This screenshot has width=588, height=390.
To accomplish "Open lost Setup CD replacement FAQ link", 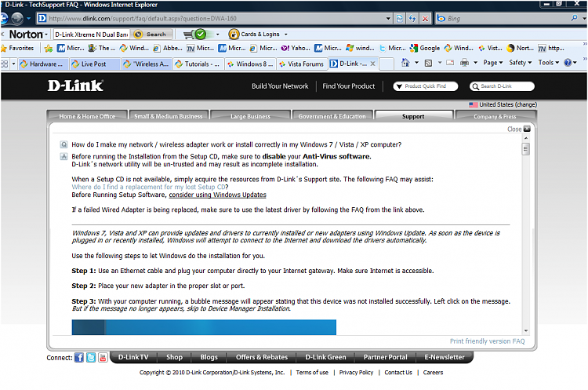I will (x=148, y=187).
